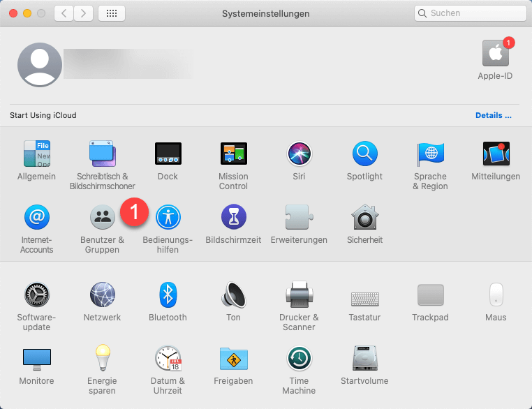Open Time Machine settings

[299, 359]
